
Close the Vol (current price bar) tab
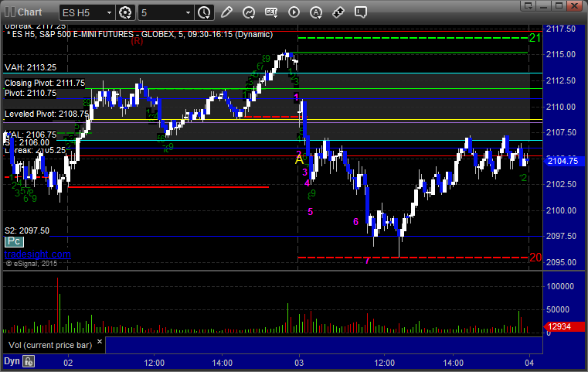click(100, 342)
